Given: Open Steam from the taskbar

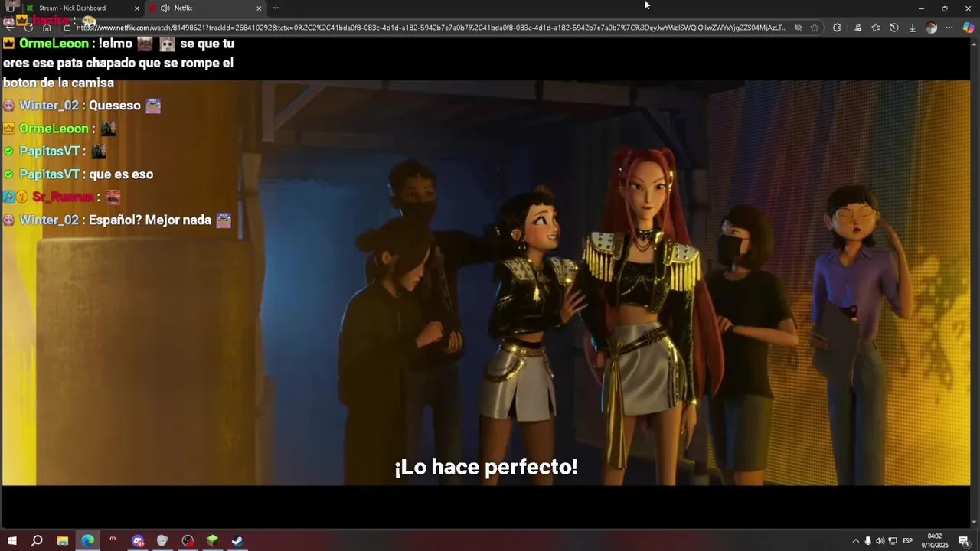Looking at the screenshot, I should [x=237, y=541].
